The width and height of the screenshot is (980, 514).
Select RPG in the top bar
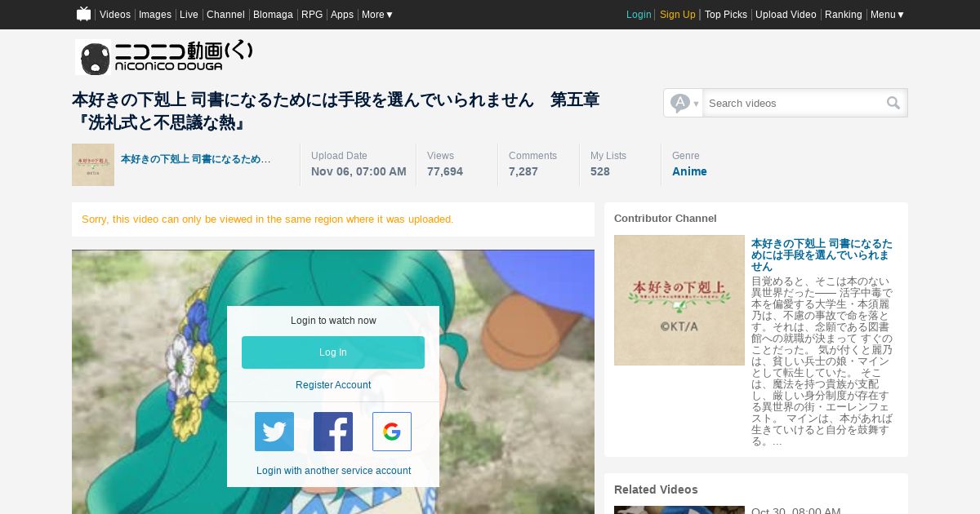[312, 15]
